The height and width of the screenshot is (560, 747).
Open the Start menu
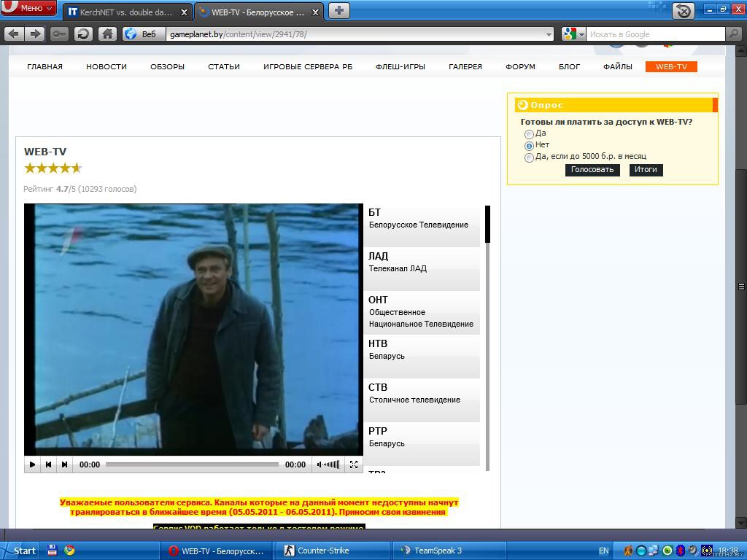coord(19,551)
